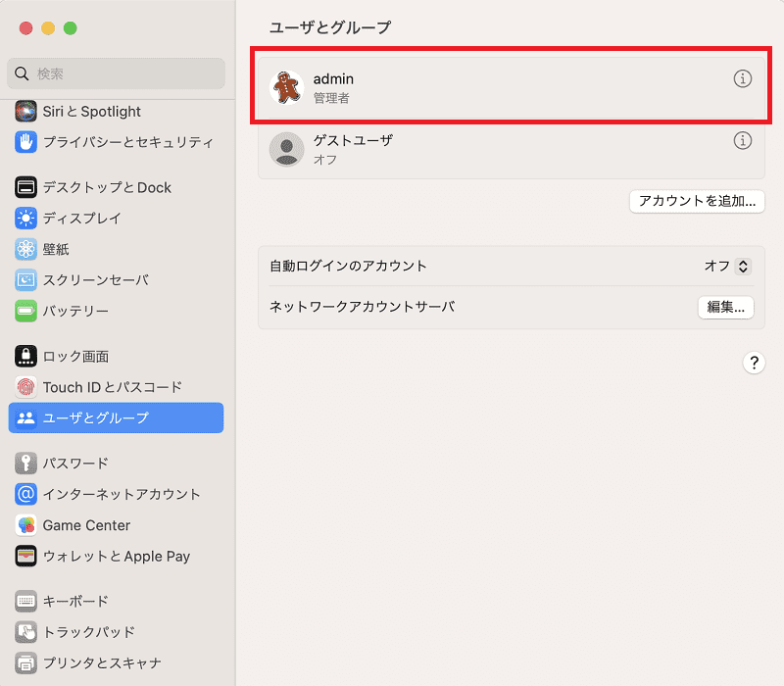Select ディスプレイ label in sidebar
The height and width of the screenshot is (686, 784).
click(82, 219)
